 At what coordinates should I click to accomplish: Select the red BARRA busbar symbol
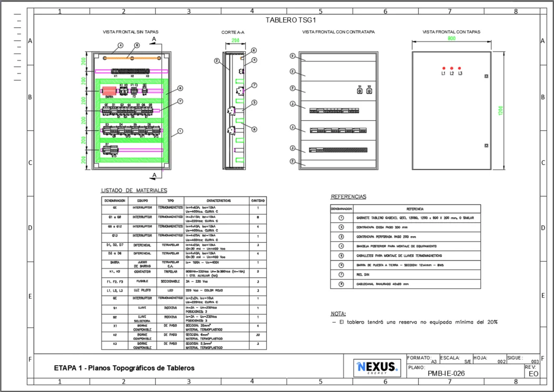pyautogui.click(x=109, y=90)
